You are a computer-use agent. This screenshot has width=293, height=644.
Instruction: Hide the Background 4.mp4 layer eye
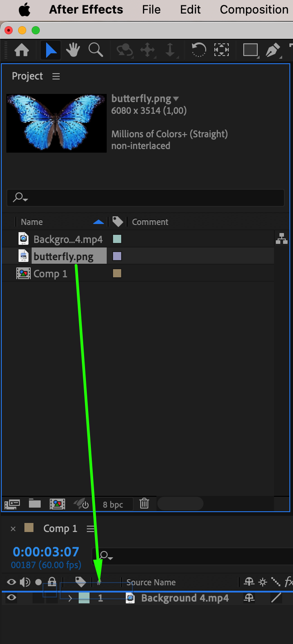point(11,598)
